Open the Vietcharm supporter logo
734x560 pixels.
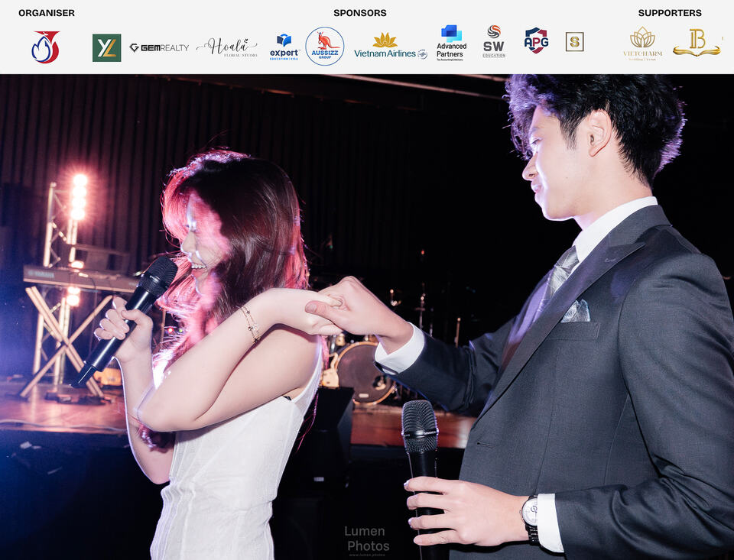pos(642,44)
